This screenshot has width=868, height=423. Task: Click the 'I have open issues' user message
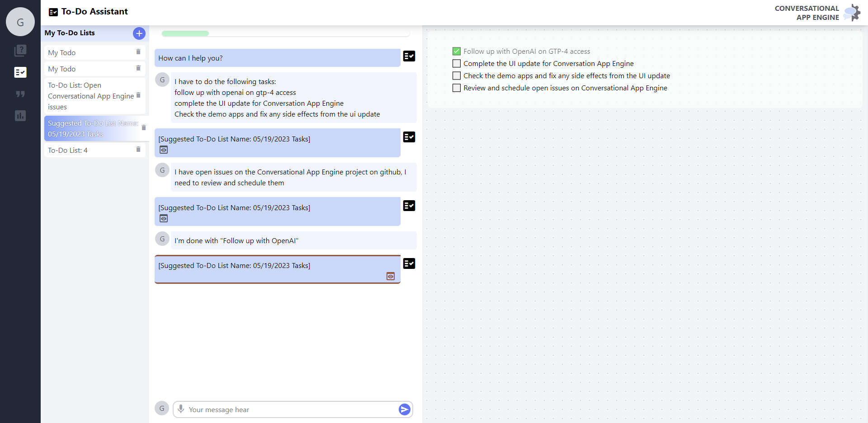(294, 177)
